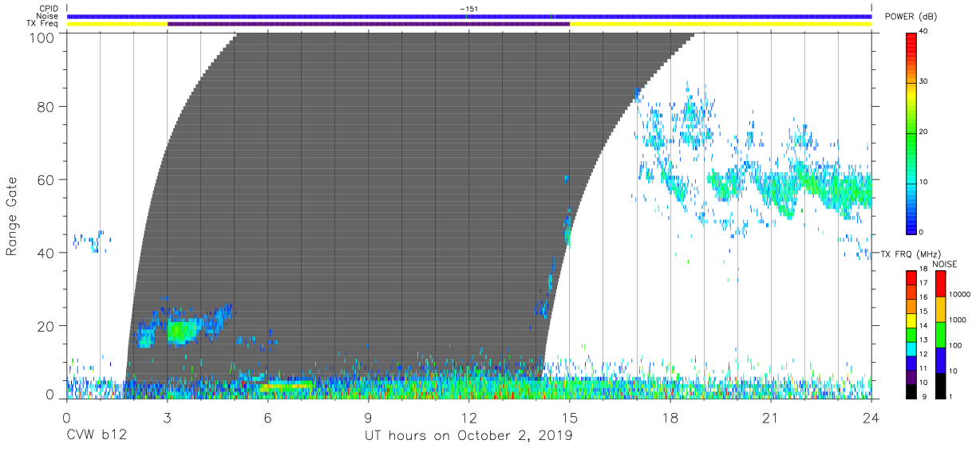980x452 pixels.
Task: Click the small scatter near gate 42 at 1 UT
Action: point(92,241)
